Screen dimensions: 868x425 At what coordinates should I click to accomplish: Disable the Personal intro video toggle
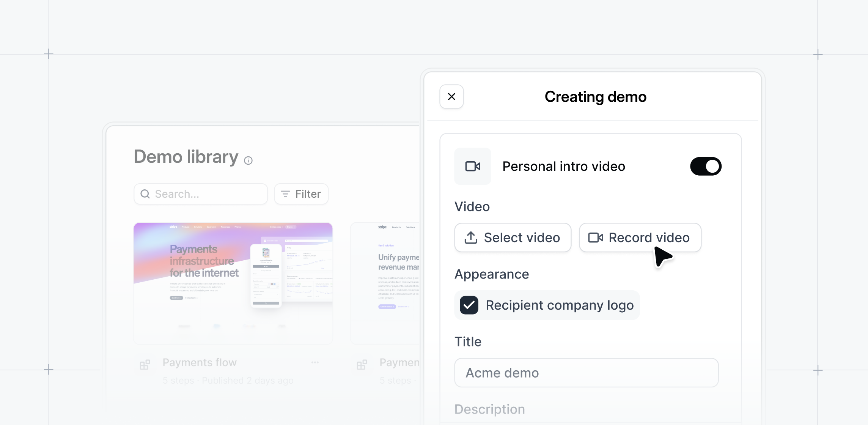coord(705,166)
